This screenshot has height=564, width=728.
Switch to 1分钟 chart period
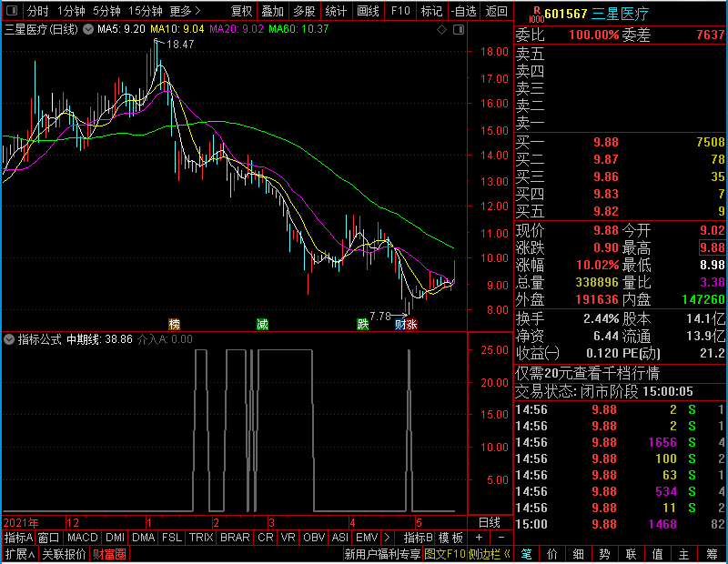(x=71, y=11)
